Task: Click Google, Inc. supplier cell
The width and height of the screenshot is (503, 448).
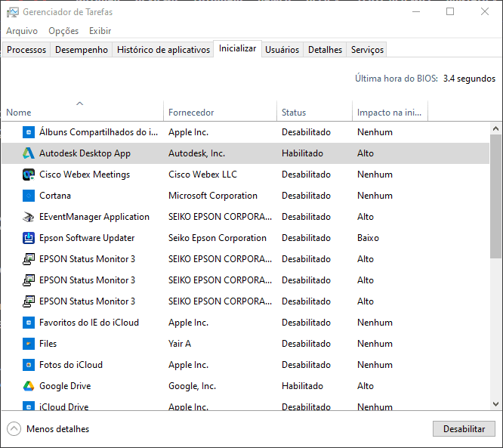Action: [x=192, y=386]
